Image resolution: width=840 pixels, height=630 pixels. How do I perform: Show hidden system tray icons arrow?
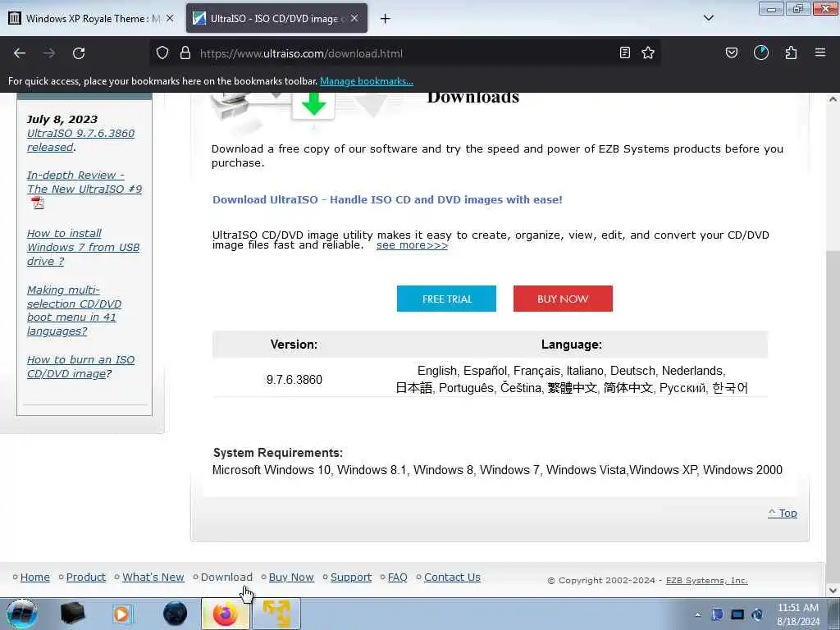(x=697, y=614)
